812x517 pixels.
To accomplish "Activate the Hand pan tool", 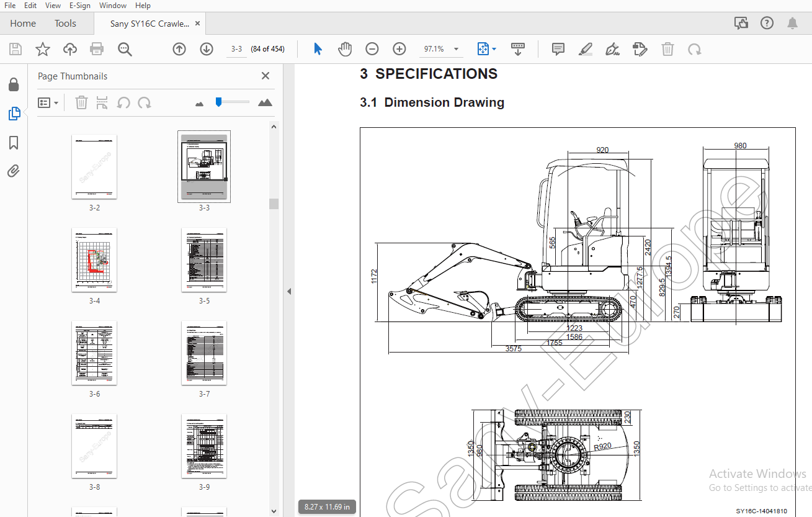I will 345,49.
